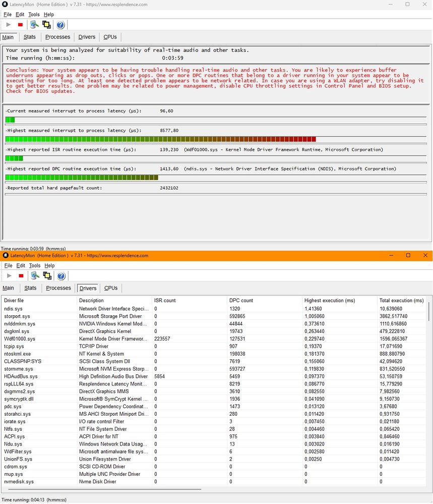The image size is (433, 504).
Task: Open the blue Help icon in top window
Action: [60, 25]
